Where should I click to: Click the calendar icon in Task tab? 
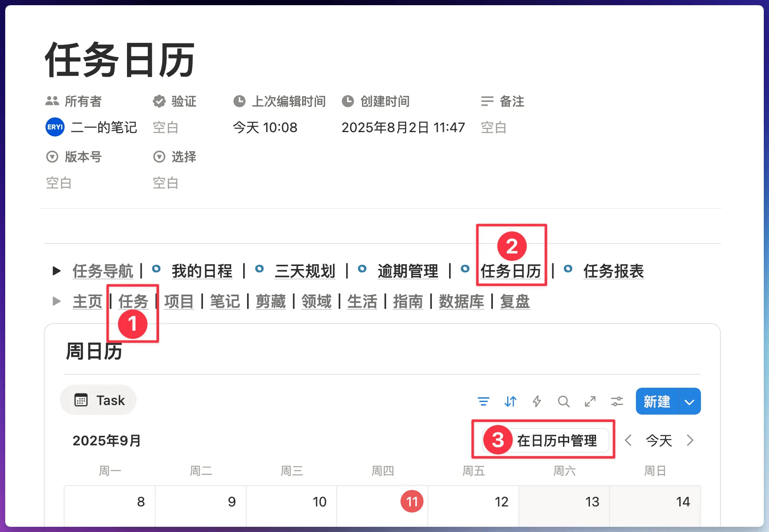[81, 400]
